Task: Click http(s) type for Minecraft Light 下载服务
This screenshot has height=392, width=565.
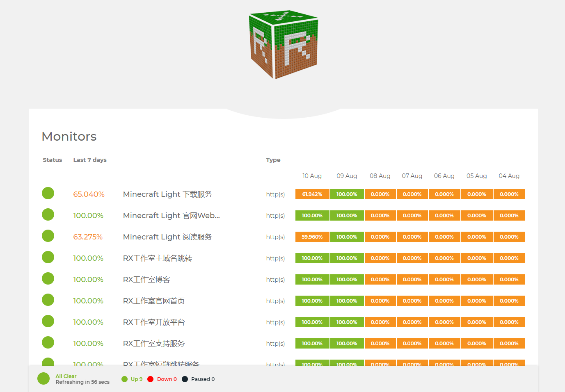Action: tap(275, 194)
